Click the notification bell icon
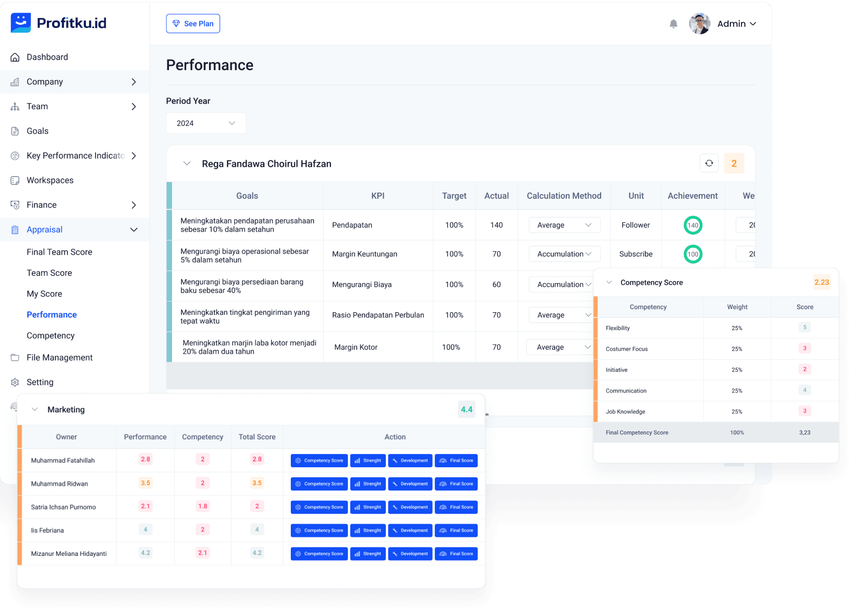Image resolution: width=856 pixels, height=616 pixels. 673,24
